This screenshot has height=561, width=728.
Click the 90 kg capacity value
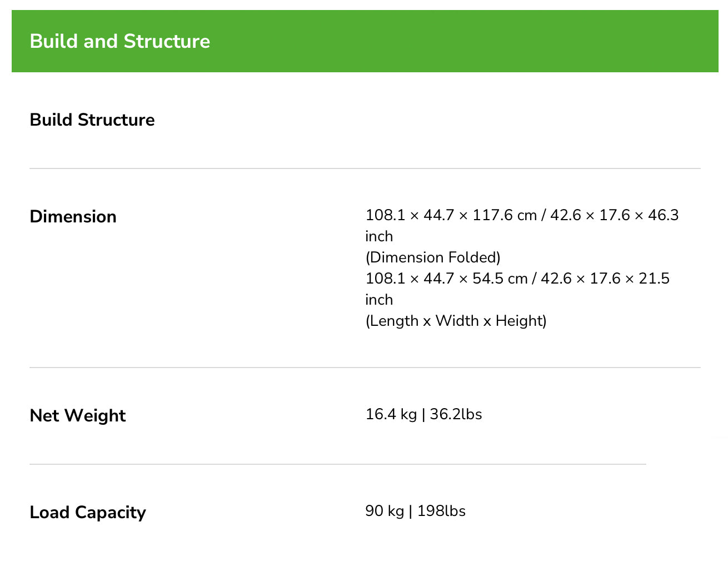[385, 511]
